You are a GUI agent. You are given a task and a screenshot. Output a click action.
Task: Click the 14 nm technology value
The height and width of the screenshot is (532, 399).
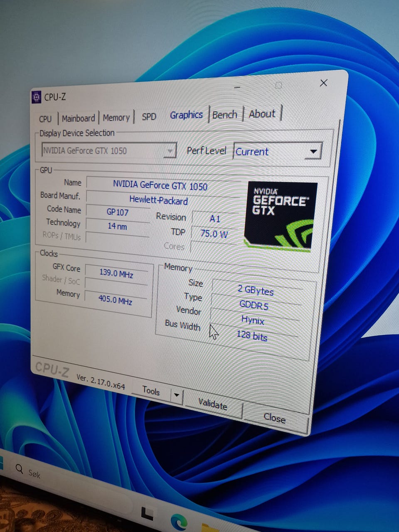pos(118,226)
